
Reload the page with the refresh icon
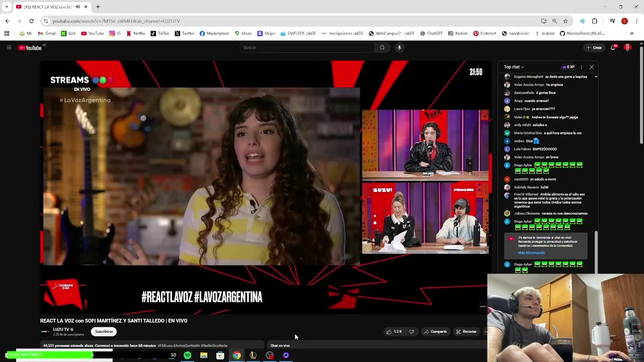31,21
